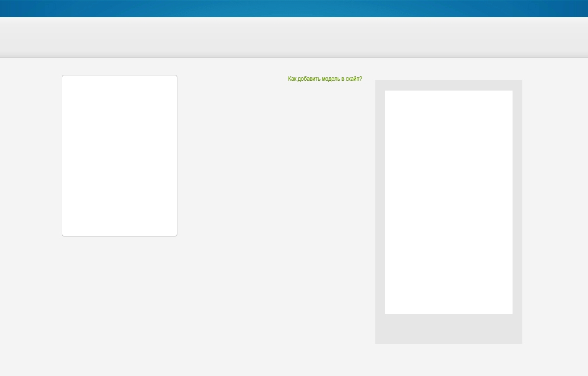Click the word 'скайп?' in the green link
The width and height of the screenshot is (588, 376).
(x=354, y=79)
